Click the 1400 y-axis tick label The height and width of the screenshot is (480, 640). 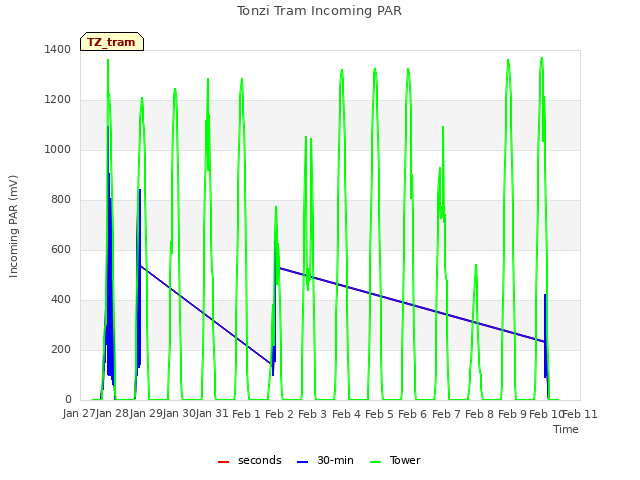point(58,50)
